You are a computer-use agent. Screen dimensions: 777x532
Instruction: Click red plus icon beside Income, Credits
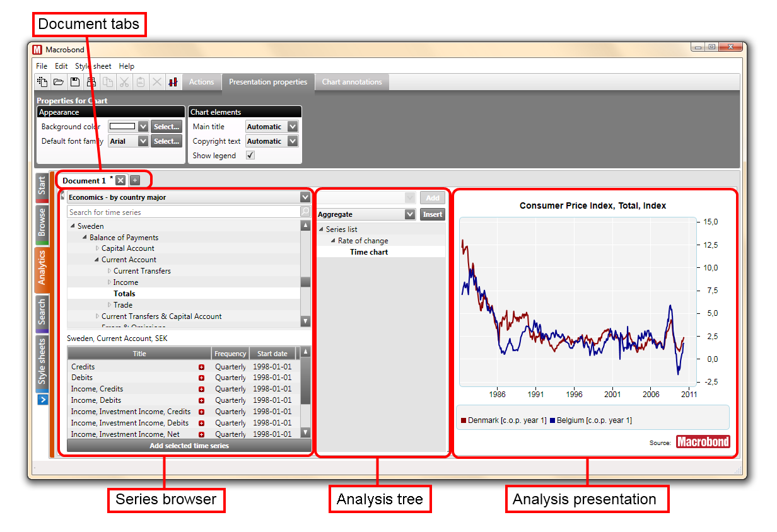[x=202, y=389]
